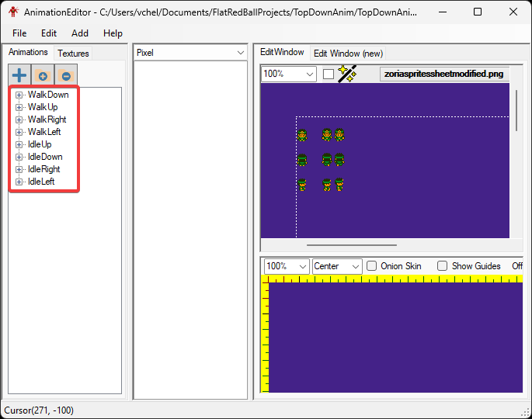Screen dimensions: 532x419
Task: Click the blue plus Add Animation button
Action: 19,75
